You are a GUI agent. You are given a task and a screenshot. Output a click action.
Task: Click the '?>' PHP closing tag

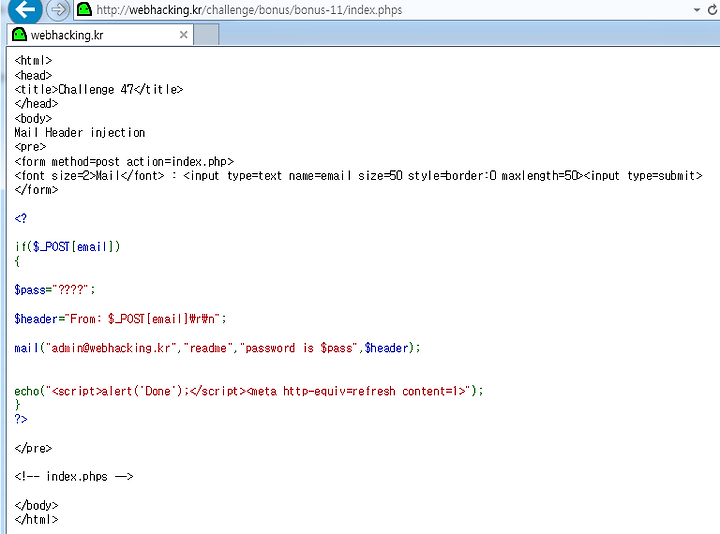coord(21,419)
